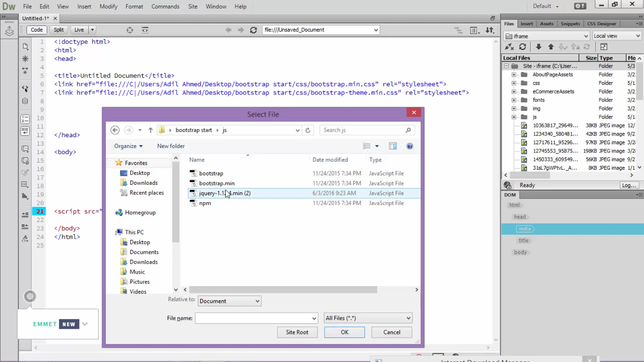This screenshot has width=644, height=362.
Task: Click the refresh icon in document toolbar
Action: pos(254,30)
